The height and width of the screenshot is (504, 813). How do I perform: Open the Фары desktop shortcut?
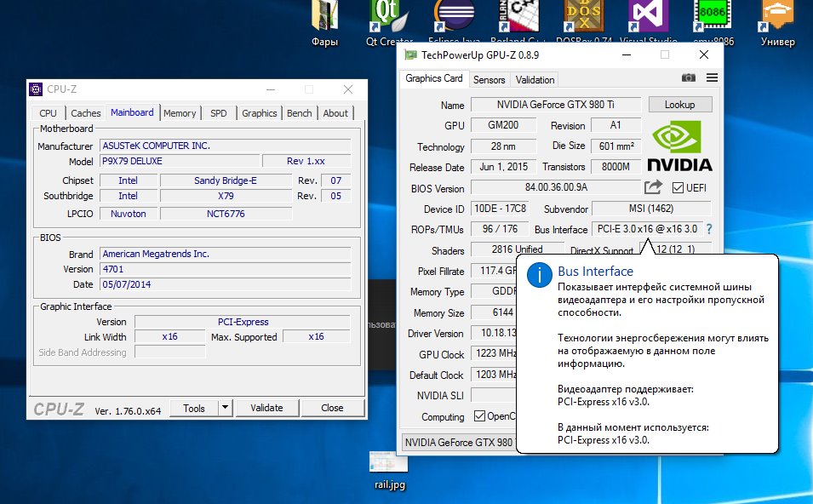click(324, 24)
